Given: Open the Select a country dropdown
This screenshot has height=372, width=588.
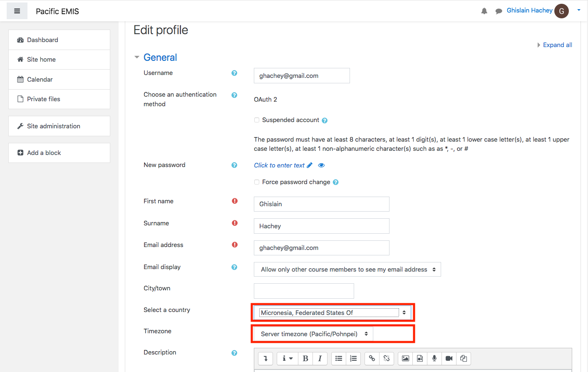Looking at the screenshot, I should pos(332,312).
